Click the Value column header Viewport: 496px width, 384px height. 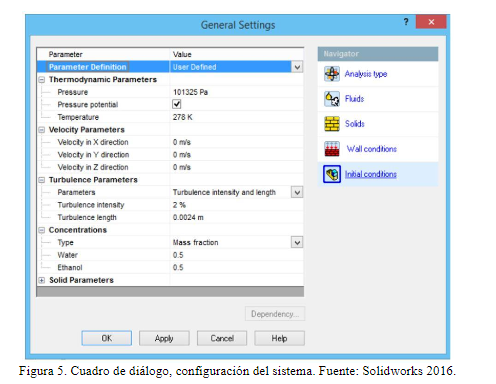(182, 54)
